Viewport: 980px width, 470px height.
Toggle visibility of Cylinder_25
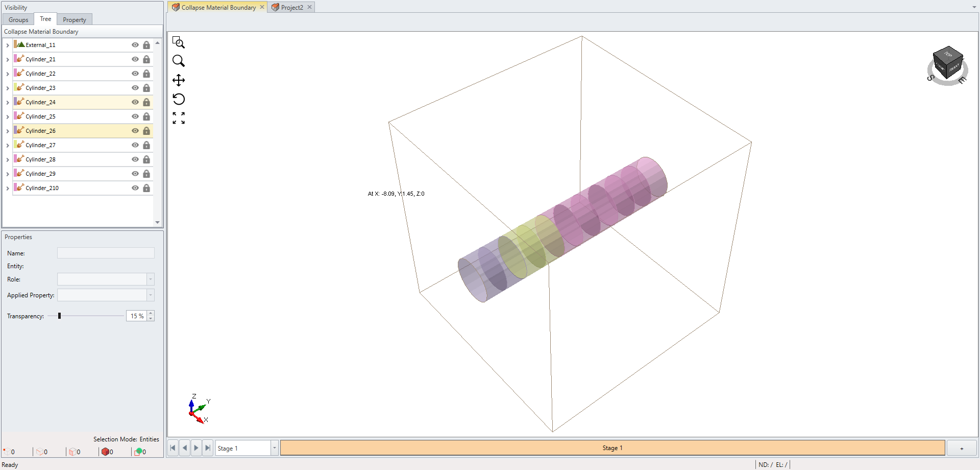(135, 116)
